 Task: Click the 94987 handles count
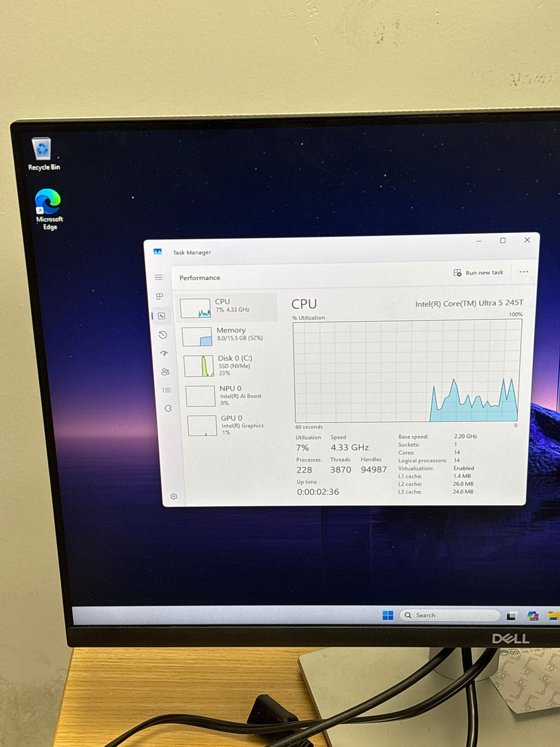click(x=374, y=470)
